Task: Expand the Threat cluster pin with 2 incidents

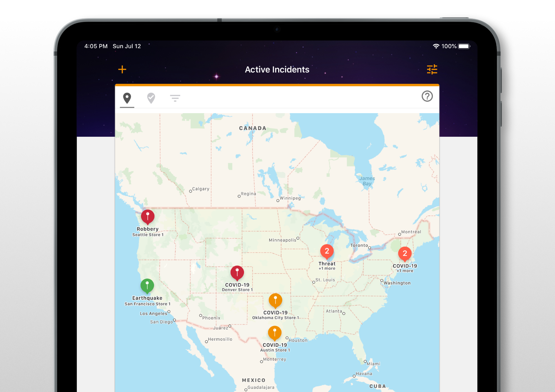Action: click(327, 251)
